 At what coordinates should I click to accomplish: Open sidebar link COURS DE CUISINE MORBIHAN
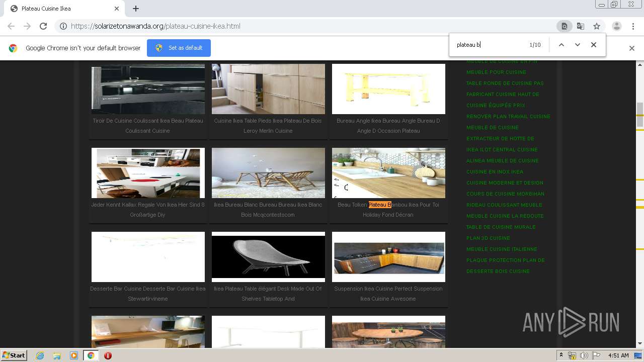[505, 194]
